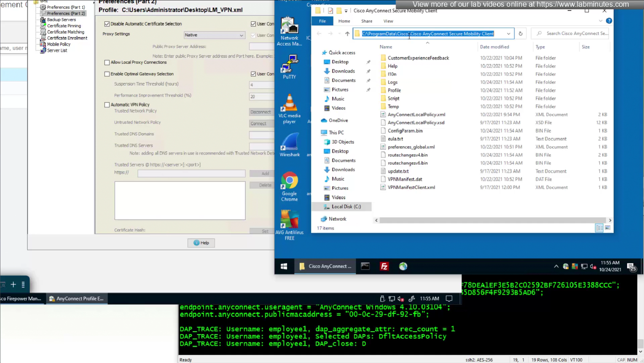
Task: Go up one folder with up arrow
Action: tap(347, 34)
